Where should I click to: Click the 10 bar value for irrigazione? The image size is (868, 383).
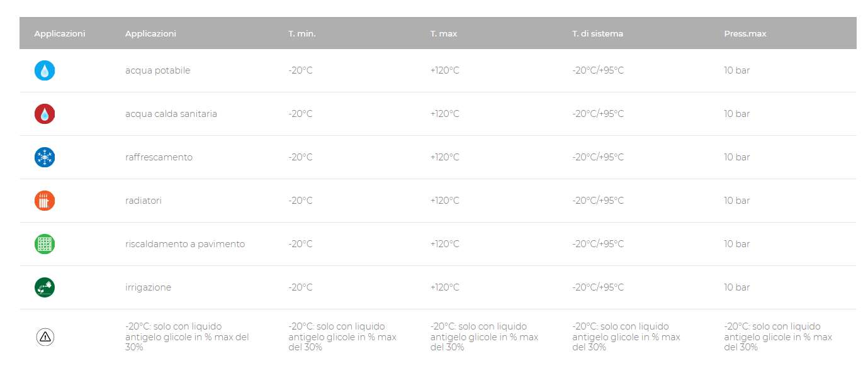(x=736, y=287)
